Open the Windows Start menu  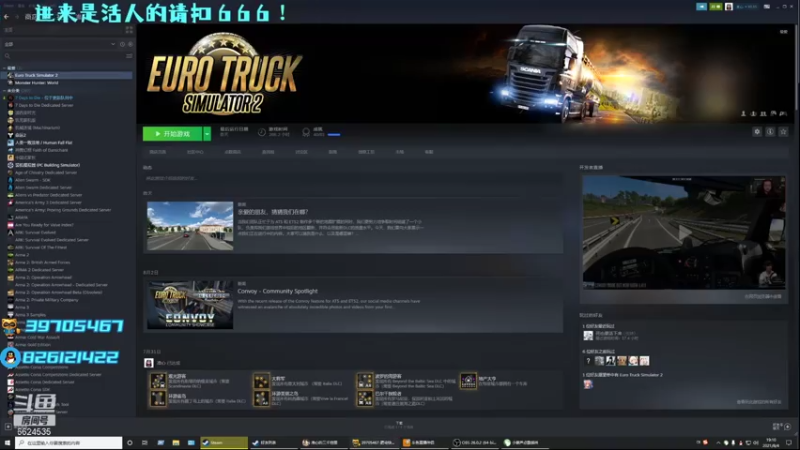pos(7,442)
